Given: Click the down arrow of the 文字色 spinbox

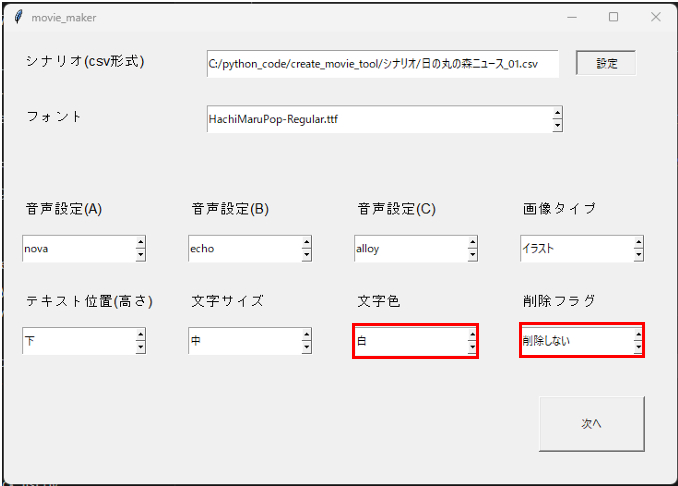Looking at the screenshot, I should pos(473,347).
